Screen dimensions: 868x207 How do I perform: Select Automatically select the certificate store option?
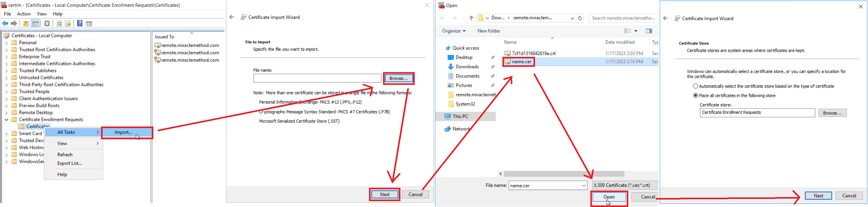pos(695,86)
